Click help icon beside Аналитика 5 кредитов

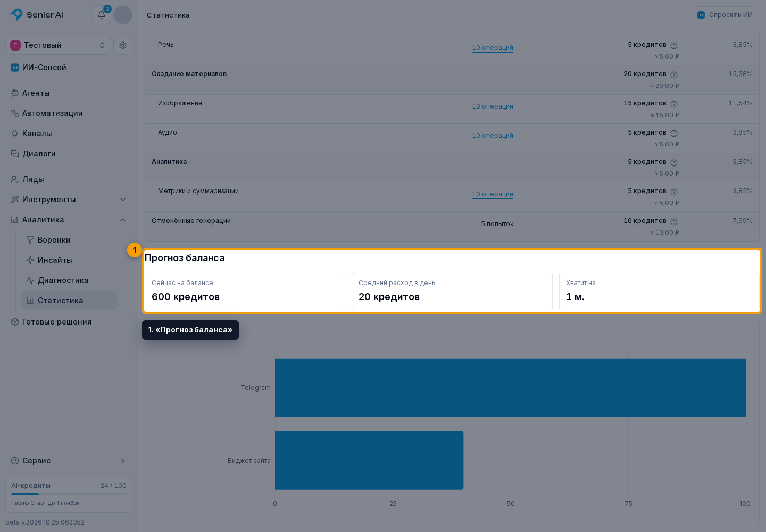674,163
